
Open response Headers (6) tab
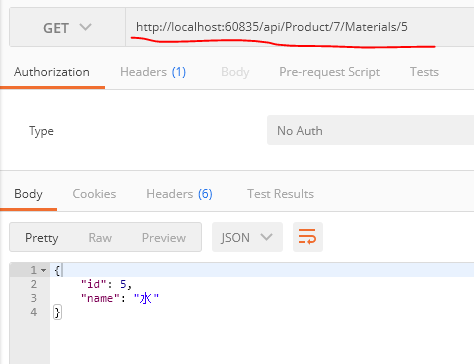(x=179, y=194)
